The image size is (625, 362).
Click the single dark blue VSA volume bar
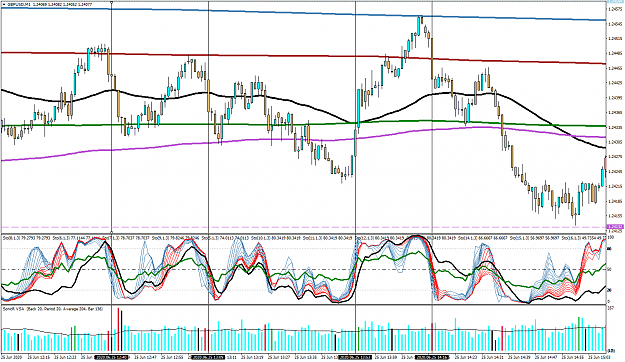(495, 345)
